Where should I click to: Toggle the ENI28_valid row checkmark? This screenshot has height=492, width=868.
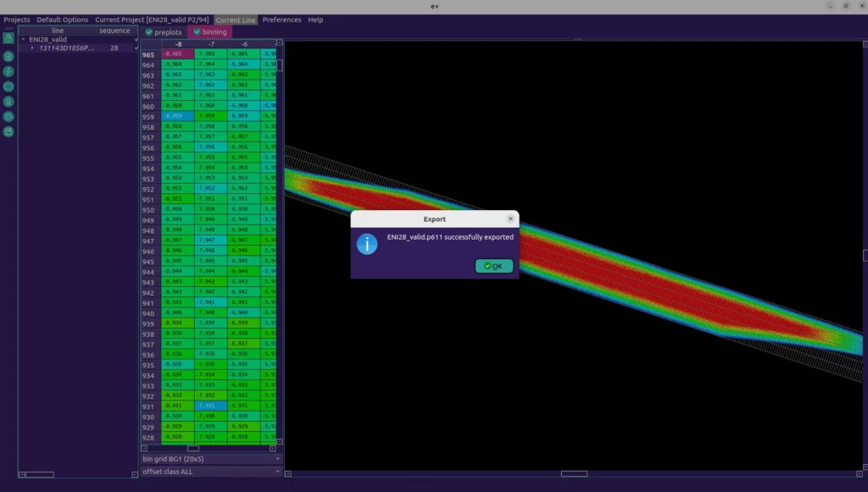136,39
